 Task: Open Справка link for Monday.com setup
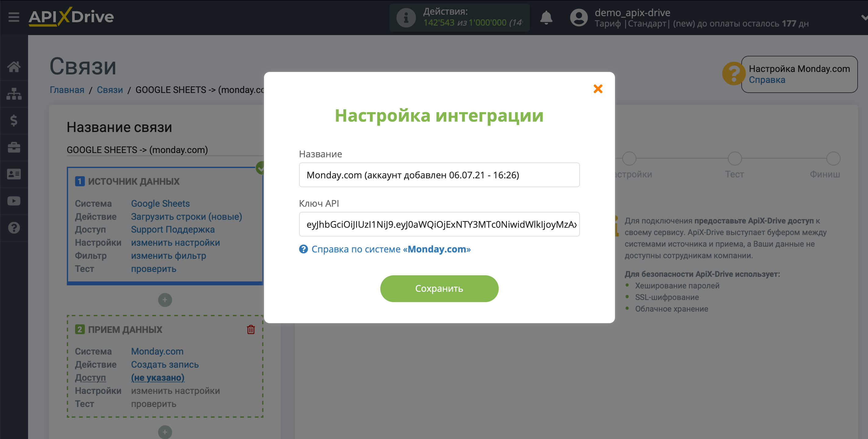767,80
